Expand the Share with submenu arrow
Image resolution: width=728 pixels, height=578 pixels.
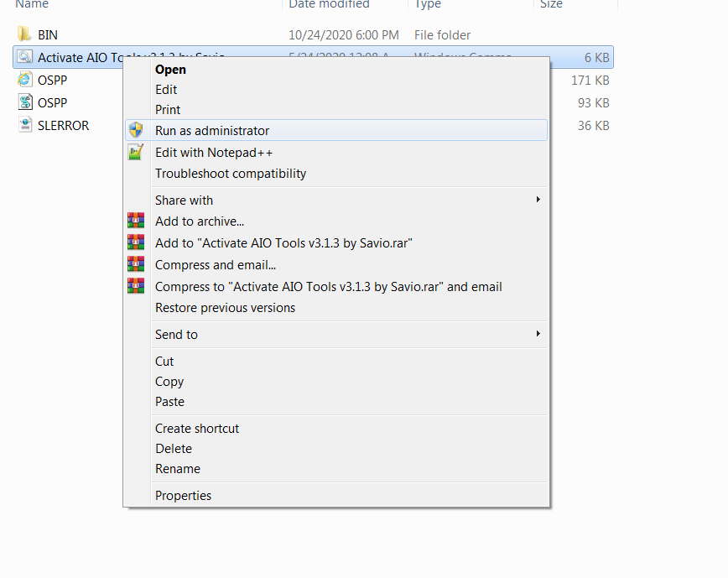(x=538, y=200)
